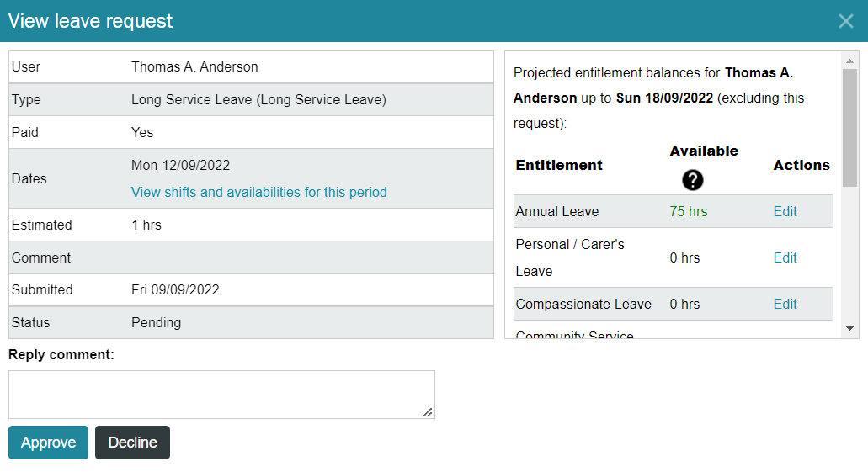Decline the leave request
Image resolution: width=868 pixels, height=472 pixels.
[132, 443]
